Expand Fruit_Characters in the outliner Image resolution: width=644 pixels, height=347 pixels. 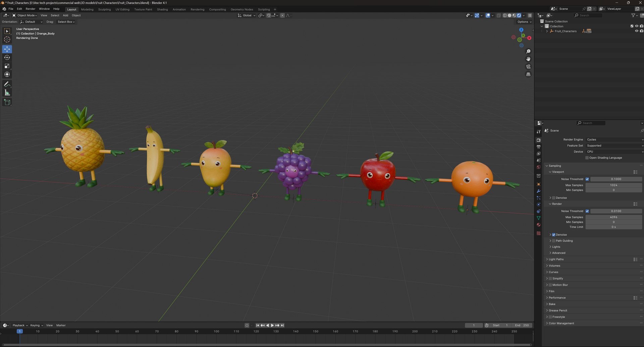pyautogui.click(x=547, y=31)
